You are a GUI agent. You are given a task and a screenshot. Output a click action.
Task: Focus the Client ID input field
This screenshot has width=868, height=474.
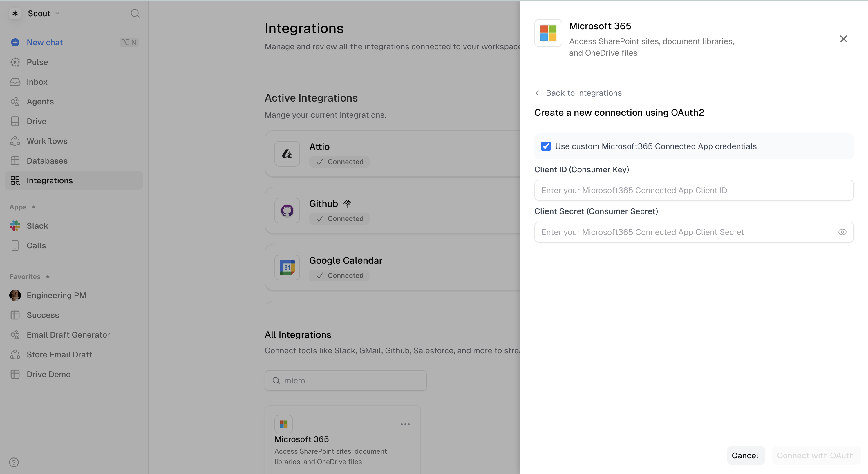tap(693, 190)
